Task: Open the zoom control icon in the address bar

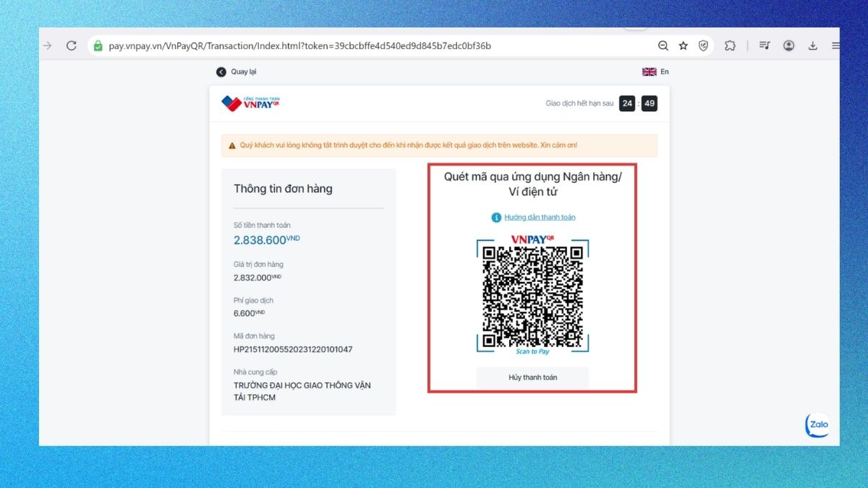Action: (x=663, y=46)
